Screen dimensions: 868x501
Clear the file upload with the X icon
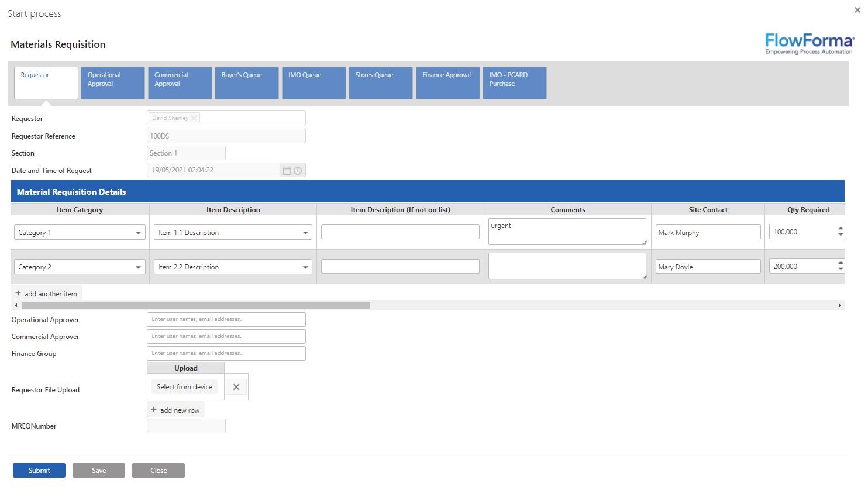(236, 386)
